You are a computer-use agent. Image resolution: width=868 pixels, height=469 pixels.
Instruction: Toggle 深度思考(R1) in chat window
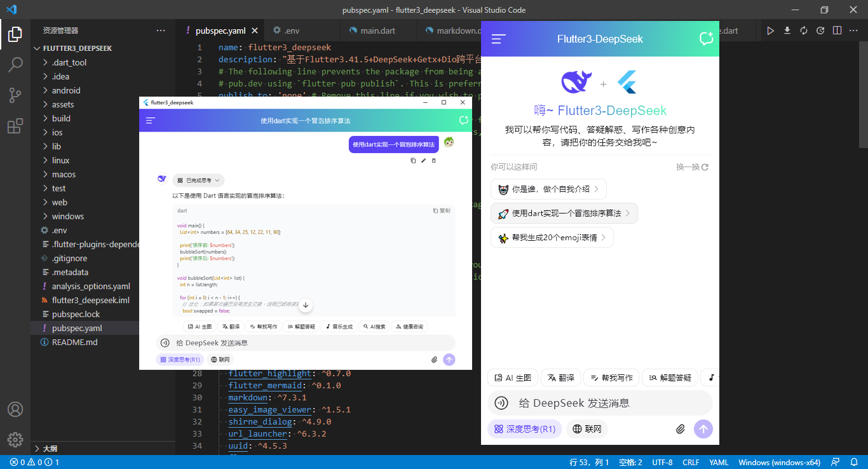point(180,360)
